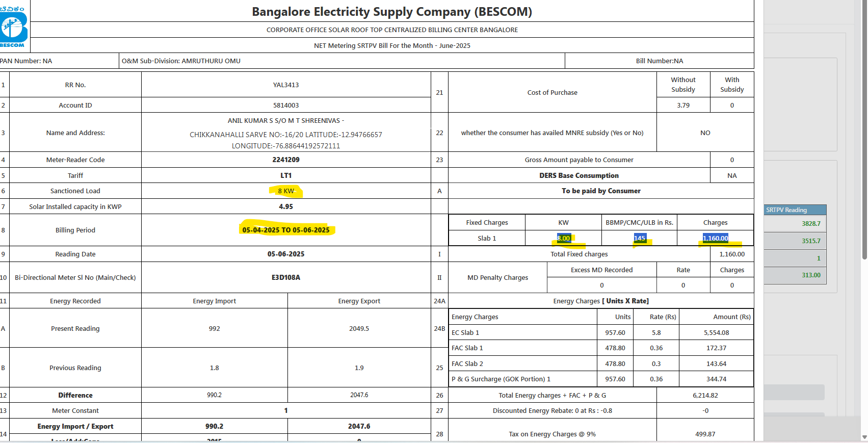The height and width of the screenshot is (443, 868).
Task: Click O&M Sub-Division AMRUTHURU OMU text
Action: [181, 61]
